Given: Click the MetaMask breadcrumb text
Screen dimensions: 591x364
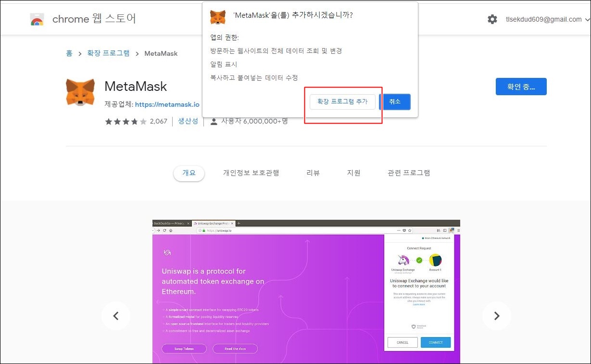Looking at the screenshot, I should coord(161,53).
